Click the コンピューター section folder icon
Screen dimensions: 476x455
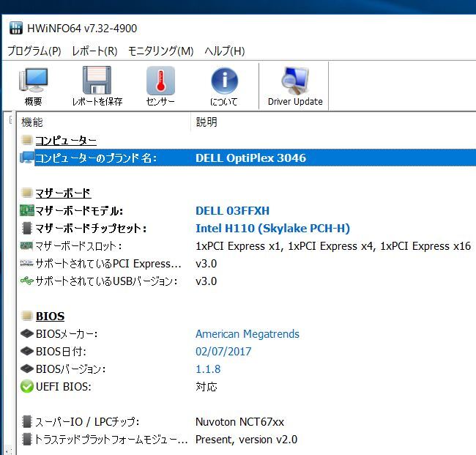pos(26,140)
